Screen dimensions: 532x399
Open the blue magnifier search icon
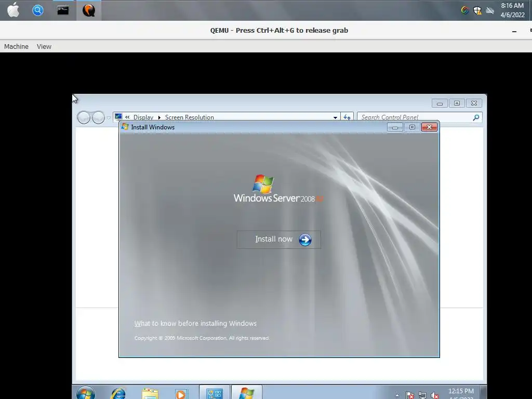(37, 10)
